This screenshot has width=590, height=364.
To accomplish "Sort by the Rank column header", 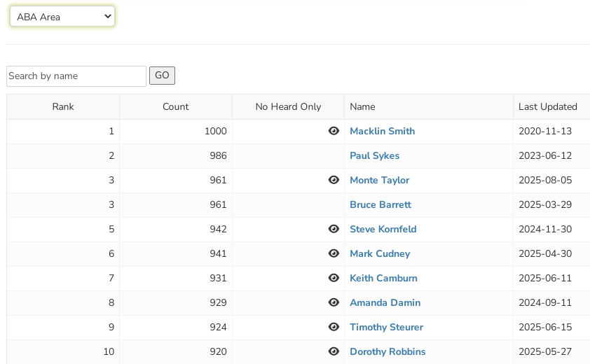I will [x=63, y=106].
